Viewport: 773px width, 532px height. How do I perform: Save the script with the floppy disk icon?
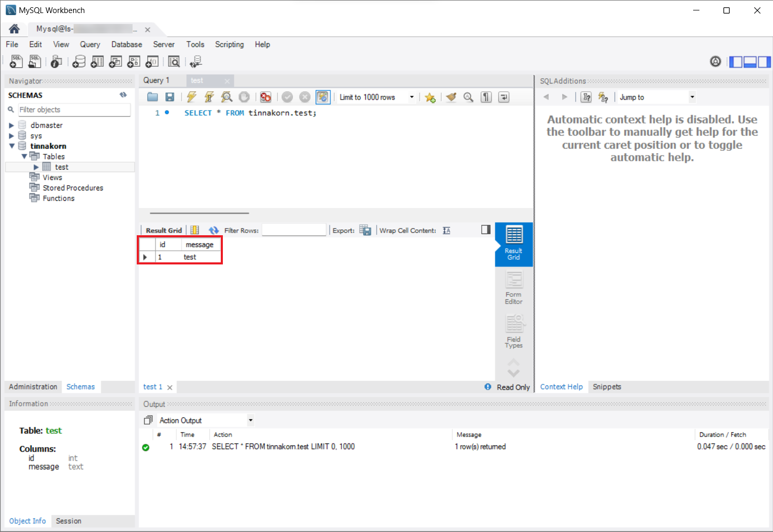[170, 97]
